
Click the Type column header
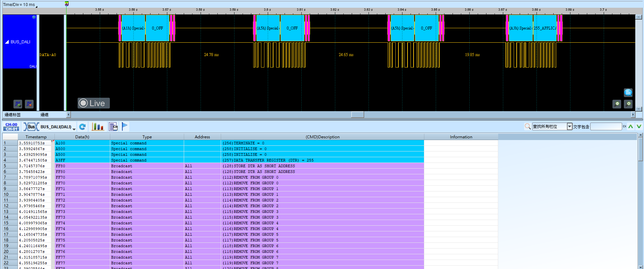point(147,137)
